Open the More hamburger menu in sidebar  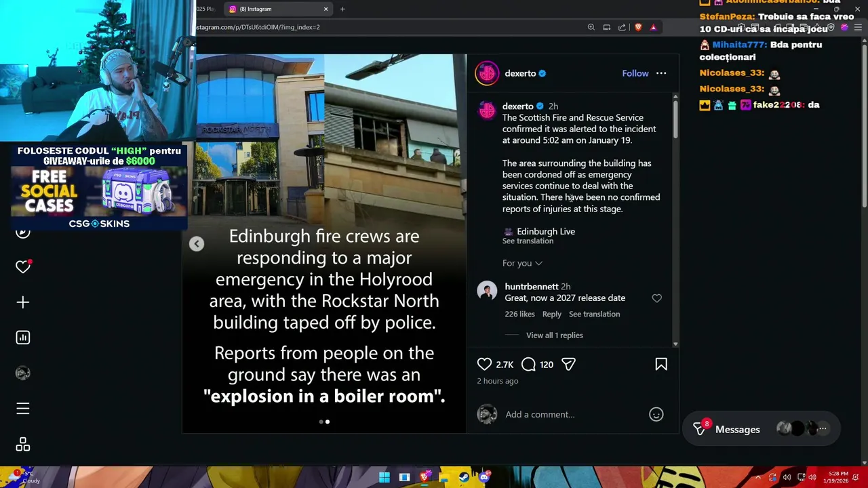23,408
